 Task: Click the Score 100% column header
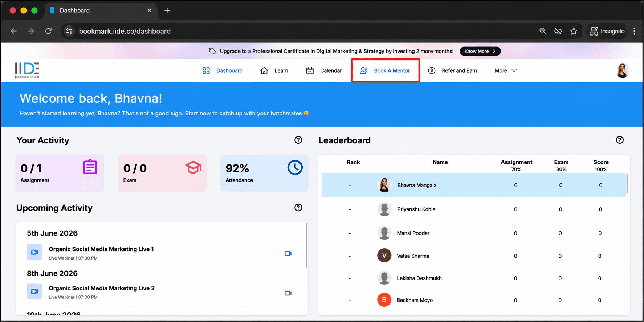(601, 165)
